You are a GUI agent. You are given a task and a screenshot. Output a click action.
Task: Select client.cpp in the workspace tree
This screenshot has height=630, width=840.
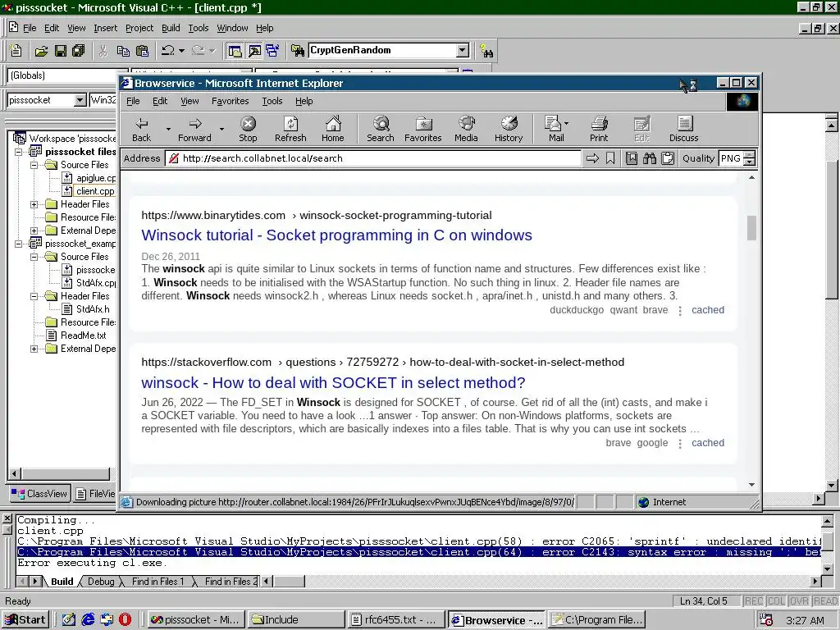[95, 191]
